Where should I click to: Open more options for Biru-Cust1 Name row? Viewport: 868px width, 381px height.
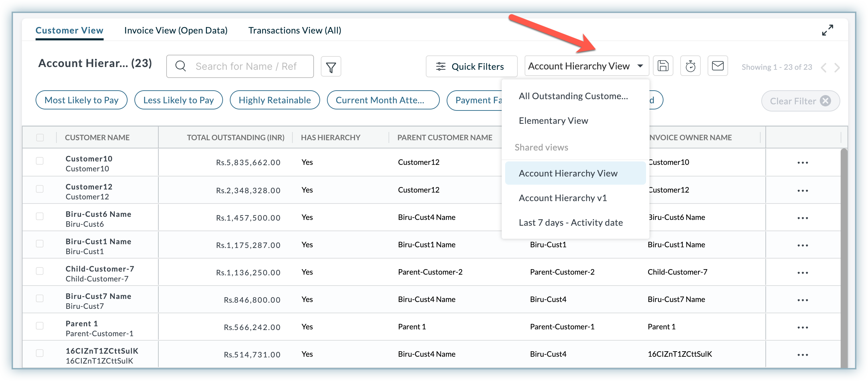pos(803,245)
